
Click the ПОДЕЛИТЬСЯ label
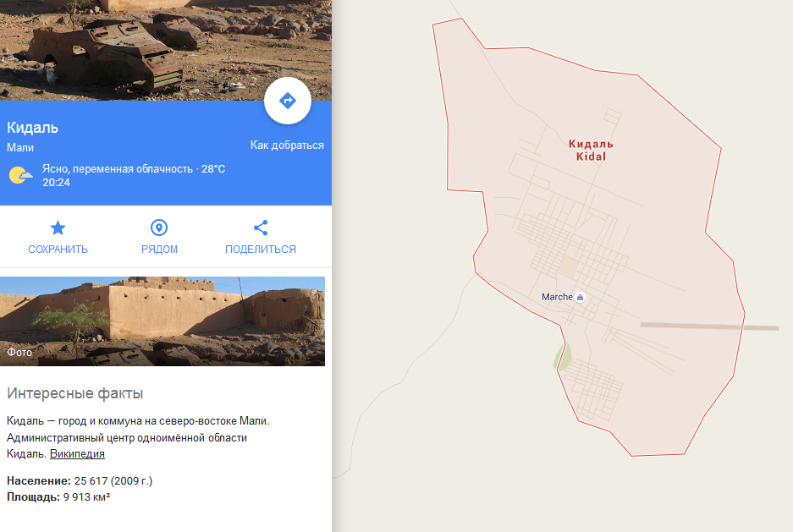[261, 249]
